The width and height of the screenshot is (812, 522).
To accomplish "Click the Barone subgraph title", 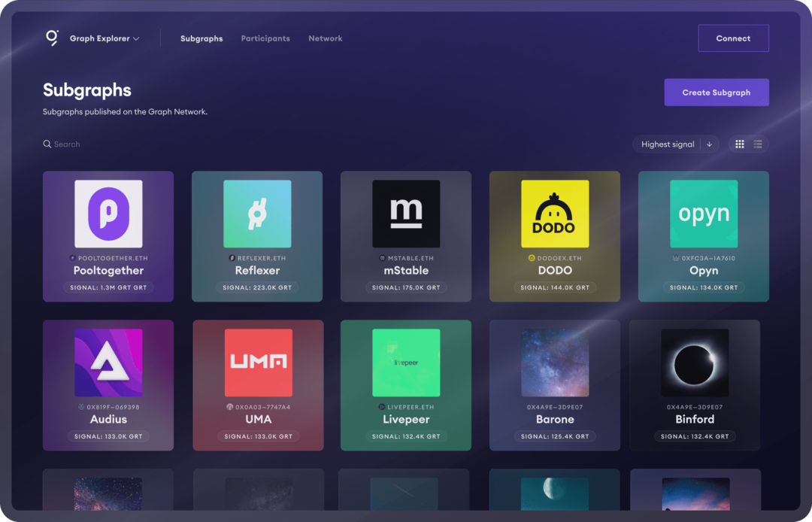I will tap(555, 419).
